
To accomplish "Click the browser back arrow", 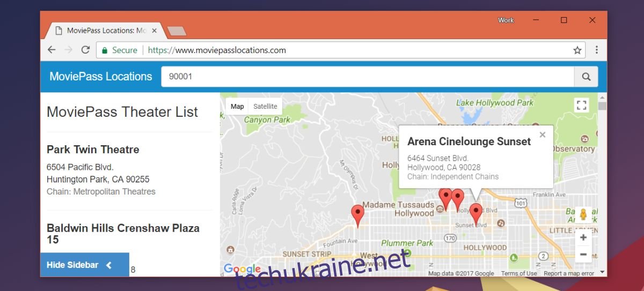I will point(52,50).
